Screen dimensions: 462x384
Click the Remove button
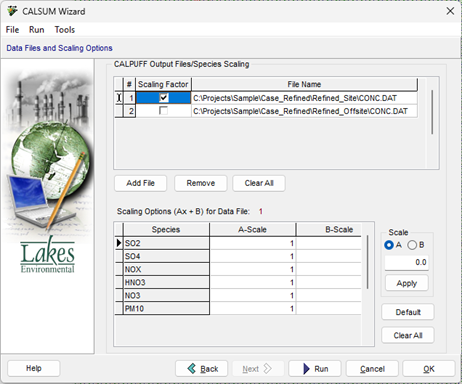pyautogui.click(x=201, y=183)
